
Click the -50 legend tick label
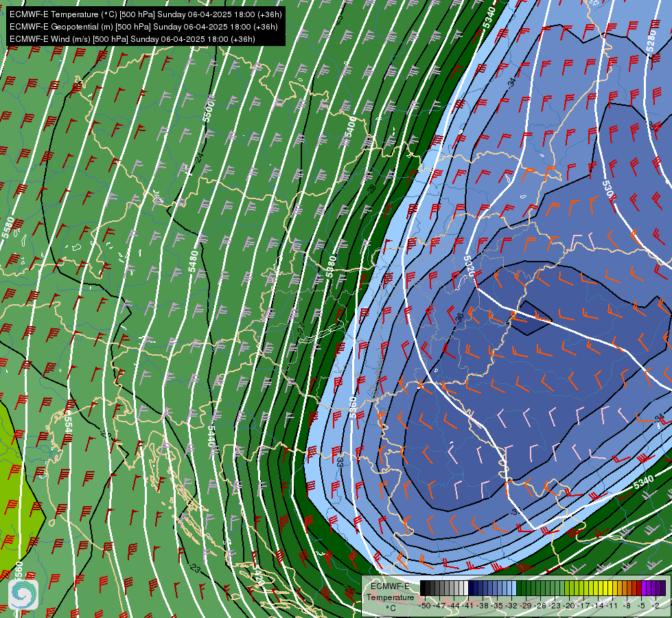[424, 606]
